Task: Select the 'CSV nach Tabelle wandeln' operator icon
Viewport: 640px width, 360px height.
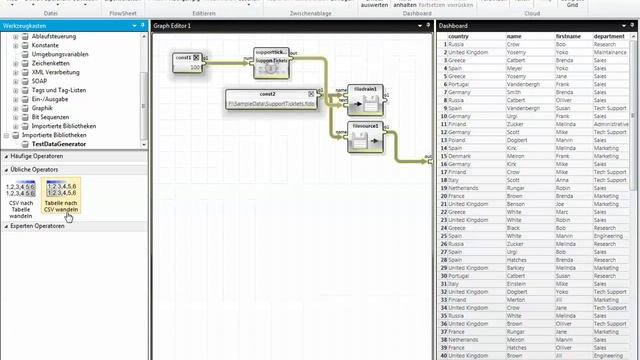Action: 20,189
